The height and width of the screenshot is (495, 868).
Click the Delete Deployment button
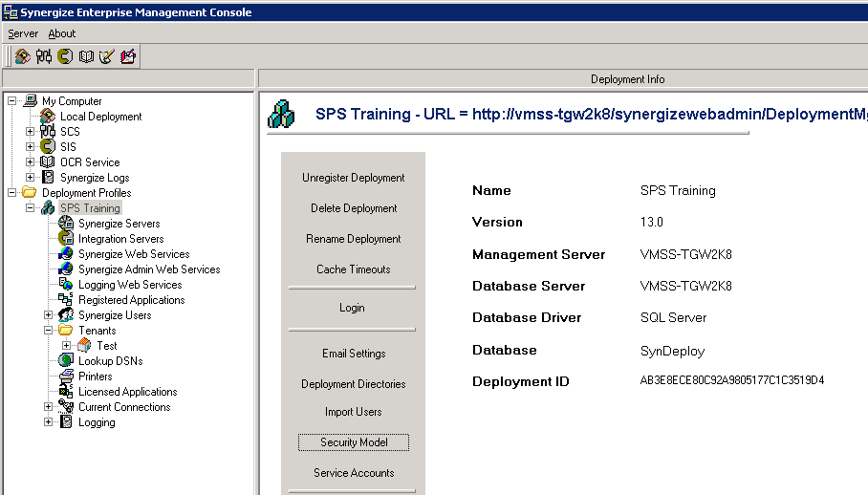353,208
